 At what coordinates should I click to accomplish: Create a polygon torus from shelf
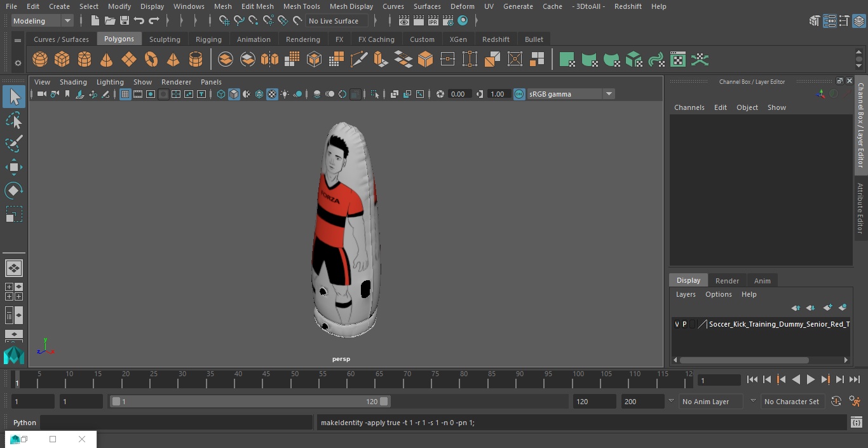click(x=151, y=60)
